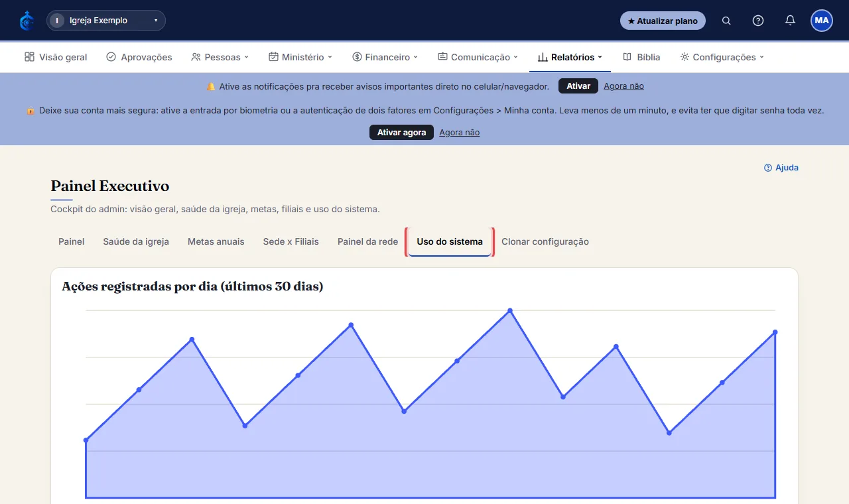Click the help question mark icon
Viewport: 849px width, 504px height.
tap(758, 21)
